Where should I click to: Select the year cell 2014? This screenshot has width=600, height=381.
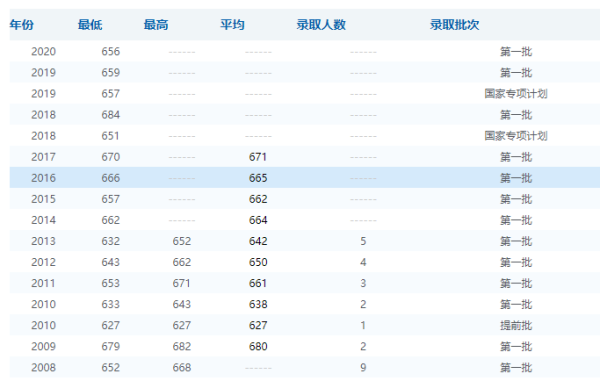[43, 220]
